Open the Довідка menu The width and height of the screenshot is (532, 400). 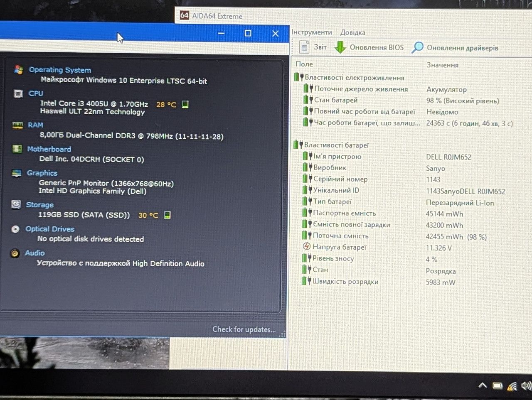tap(352, 32)
